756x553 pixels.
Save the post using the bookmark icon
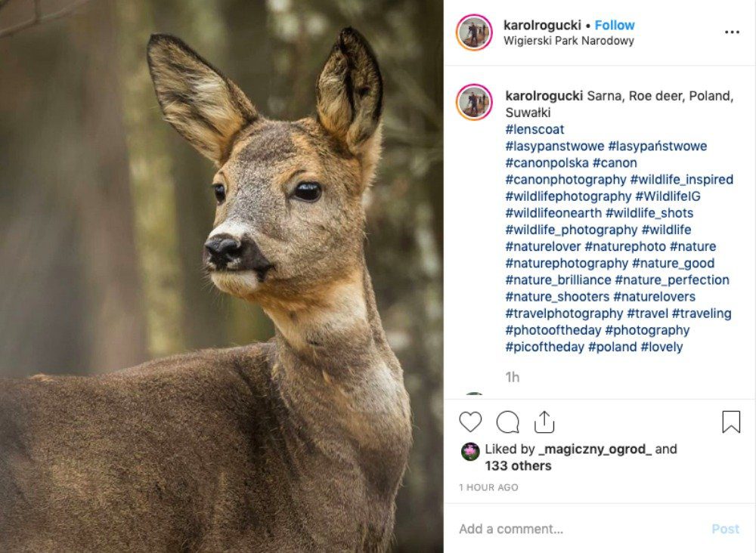(x=729, y=423)
